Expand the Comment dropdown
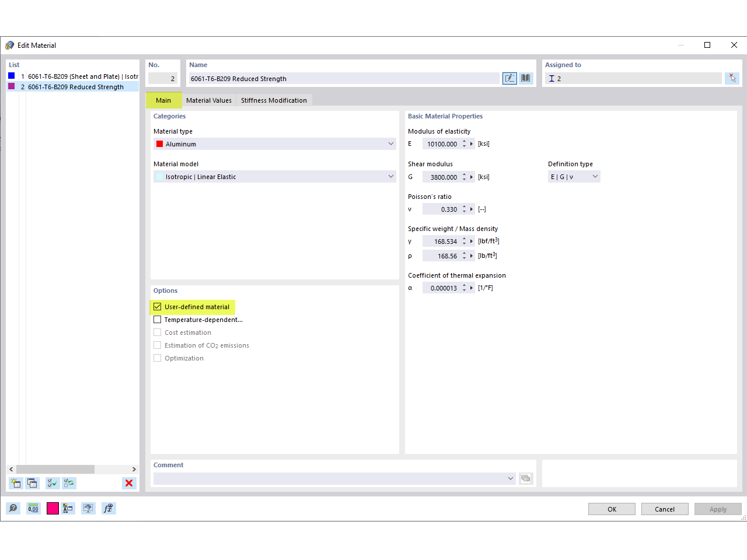 coord(511,478)
